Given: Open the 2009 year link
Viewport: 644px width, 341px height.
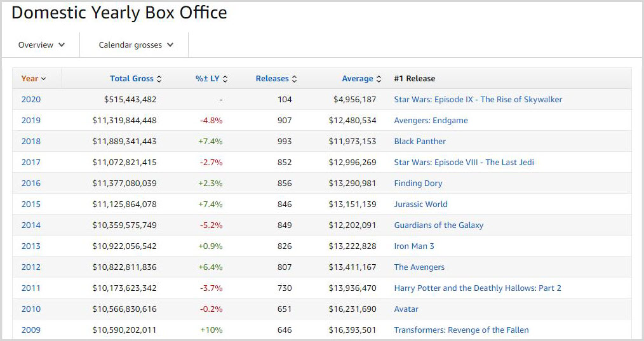Looking at the screenshot, I should 31,330.
